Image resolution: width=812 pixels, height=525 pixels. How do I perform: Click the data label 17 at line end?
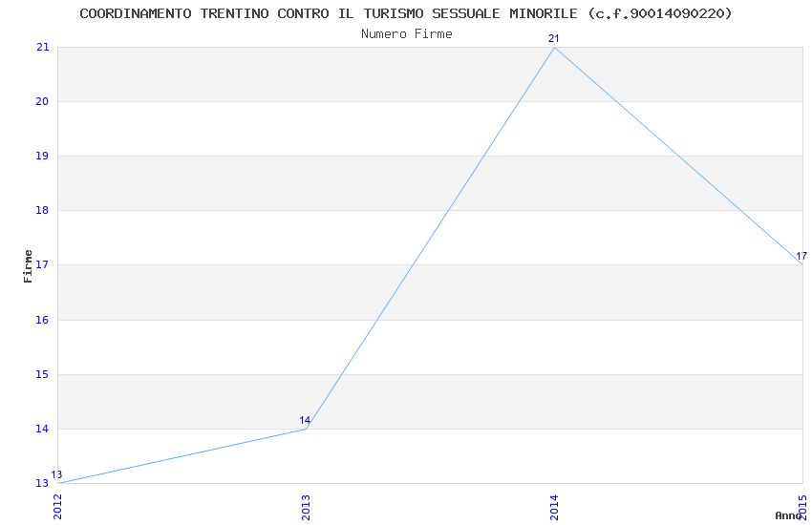[x=801, y=256]
